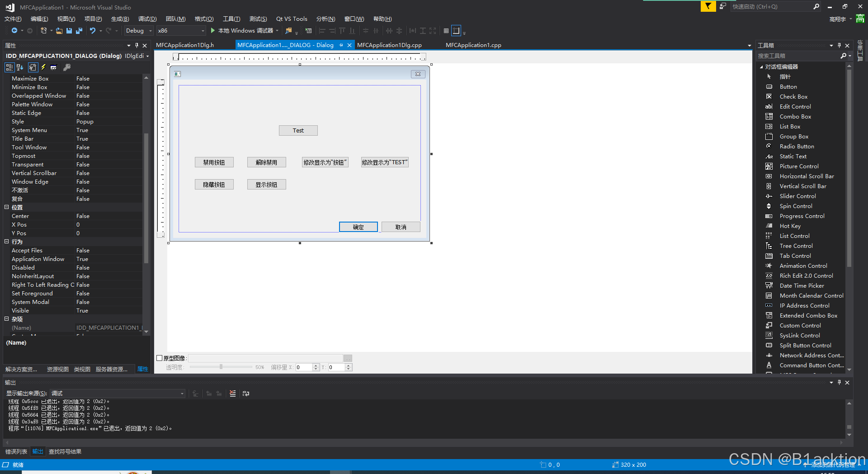Click the properties panel scrollbar
This screenshot has width=868, height=474.
146,198
